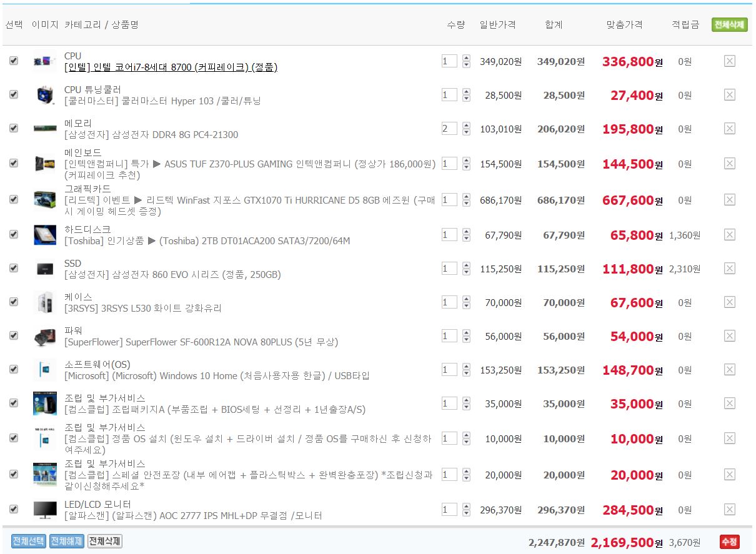Open the 3RSYS L530 case thumbnail
Image resolution: width=756 pixels, height=554 pixels.
[x=45, y=302]
